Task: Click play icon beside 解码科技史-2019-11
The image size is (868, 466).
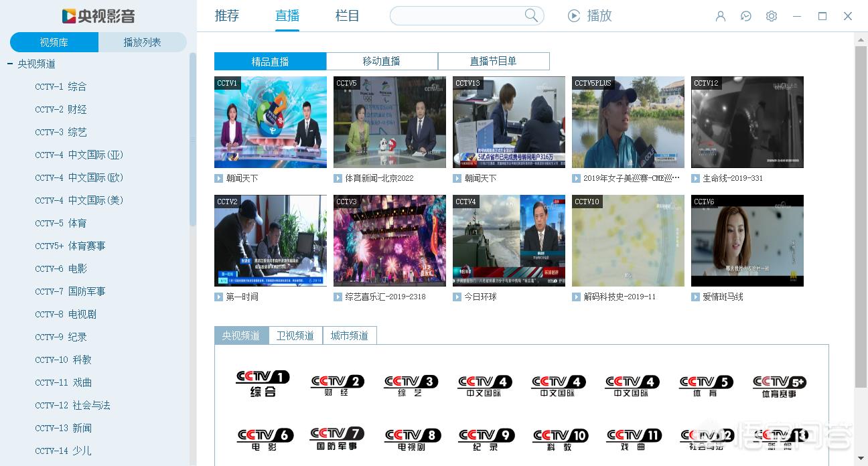Action: pyautogui.click(x=576, y=297)
